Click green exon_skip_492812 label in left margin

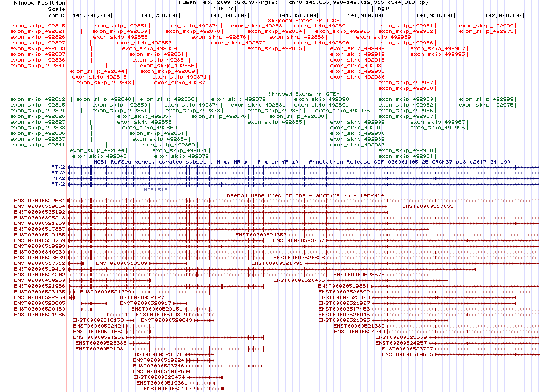pos(38,99)
